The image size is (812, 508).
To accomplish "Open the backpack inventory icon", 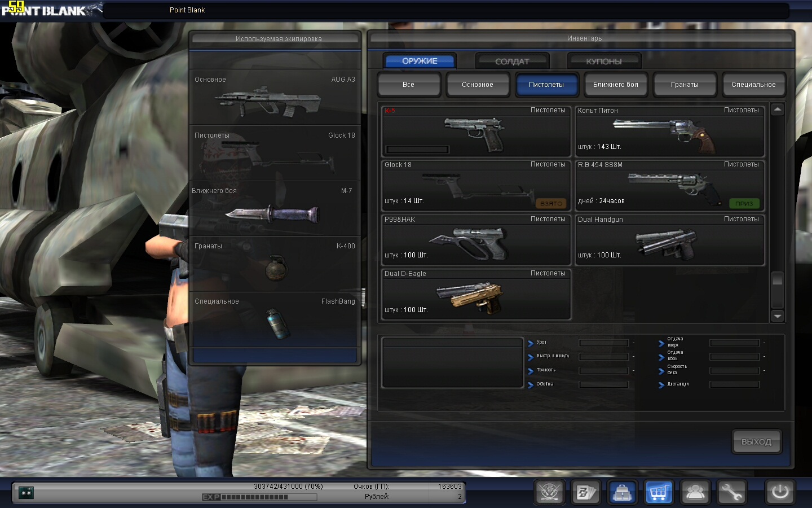I will [x=622, y=493].
